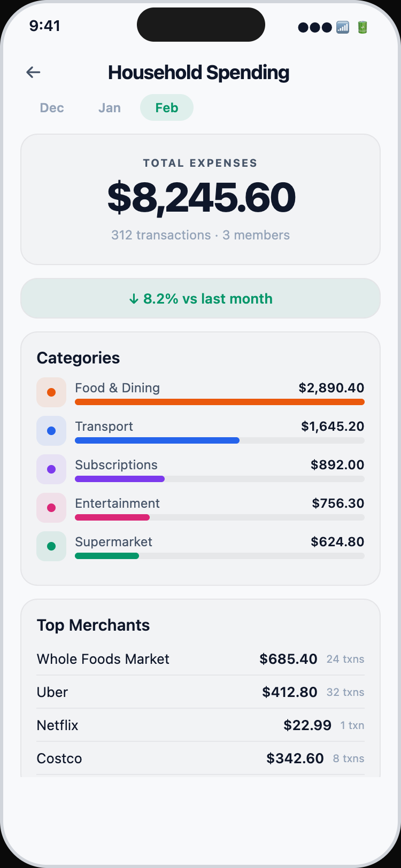Open the Netflix merchant row

pos(200,725)
